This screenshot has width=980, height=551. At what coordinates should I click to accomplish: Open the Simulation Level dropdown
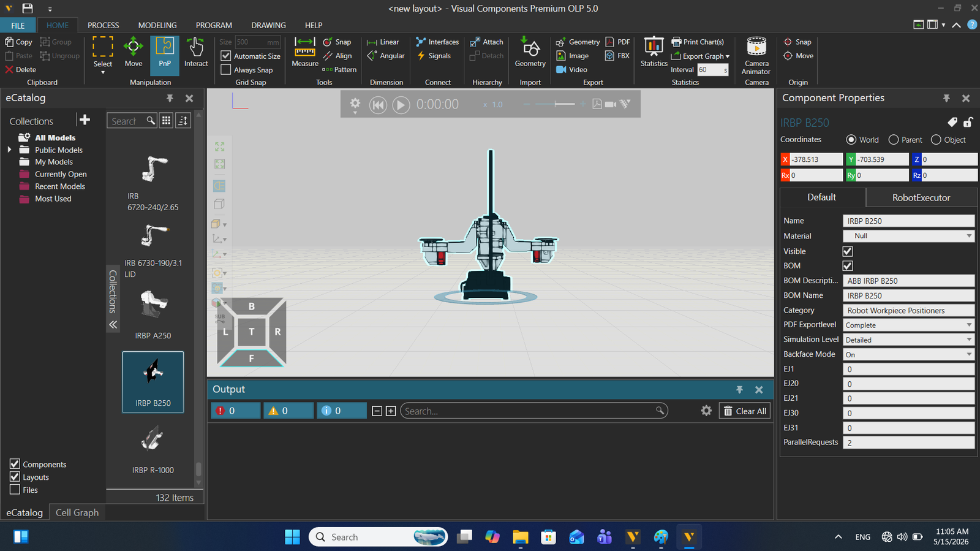pyautogui.click(x=908, y=340)
